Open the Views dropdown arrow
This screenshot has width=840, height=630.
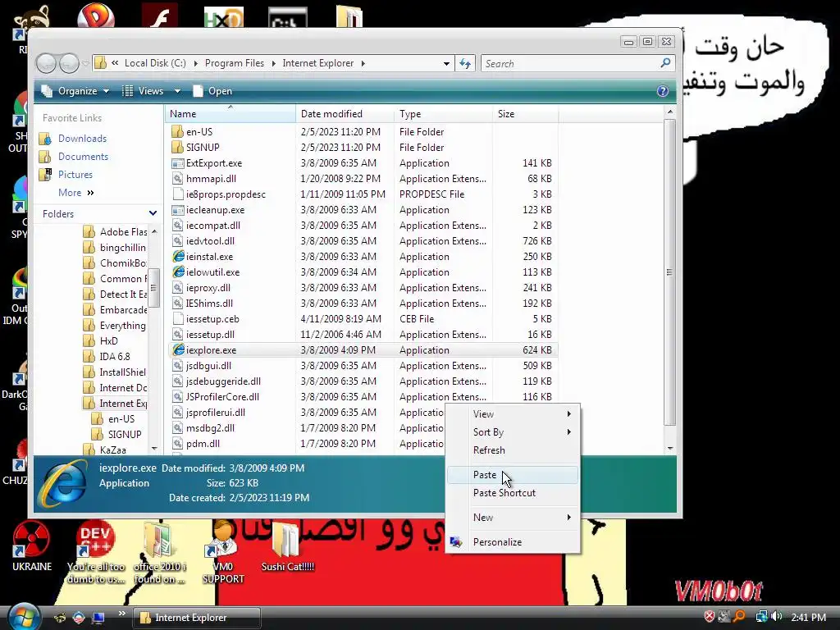(x=177, y=91)
